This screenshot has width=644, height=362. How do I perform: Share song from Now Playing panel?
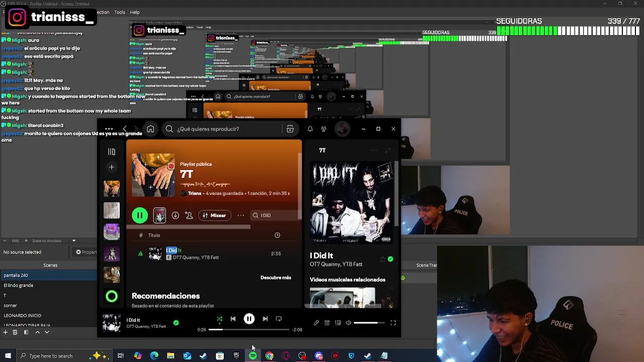(x=382, y=259)
